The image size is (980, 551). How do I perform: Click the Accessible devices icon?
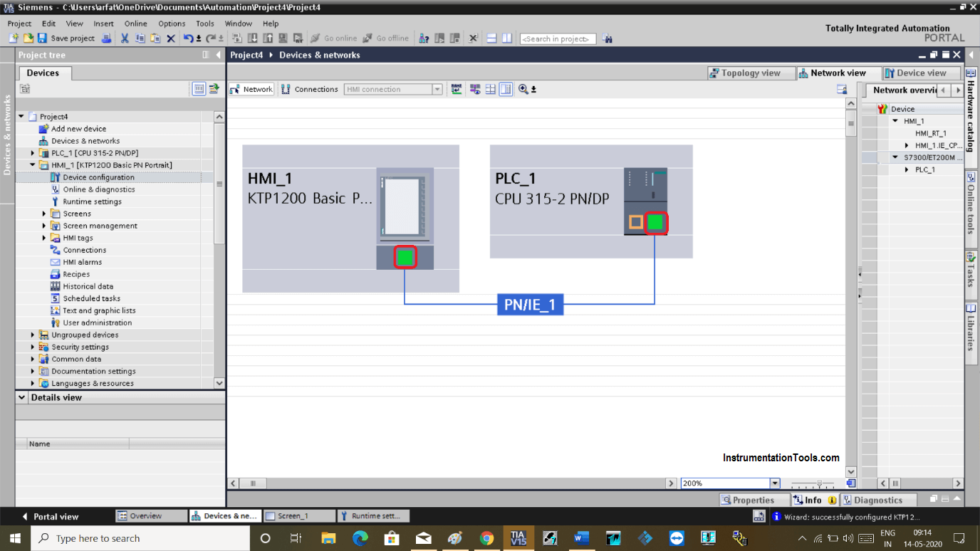[x=424, y=38]
